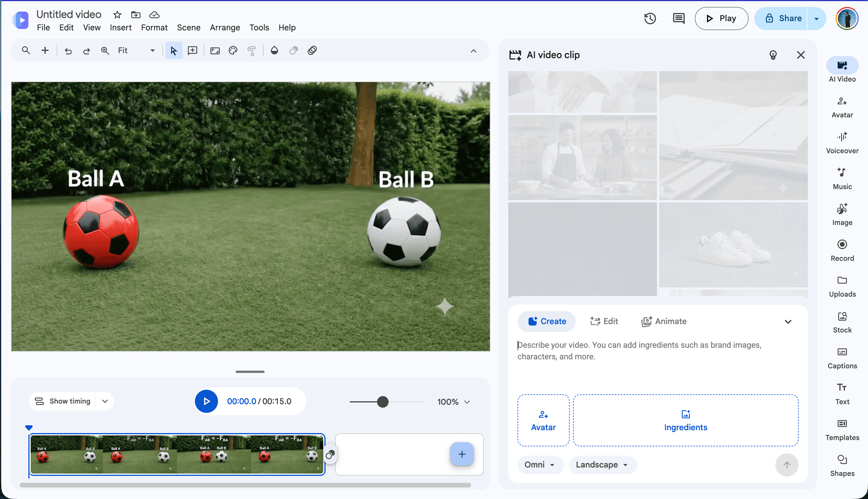Screen dimensions: 868x499
Task: Open the Arrange menu
Action: coord(225,27)
